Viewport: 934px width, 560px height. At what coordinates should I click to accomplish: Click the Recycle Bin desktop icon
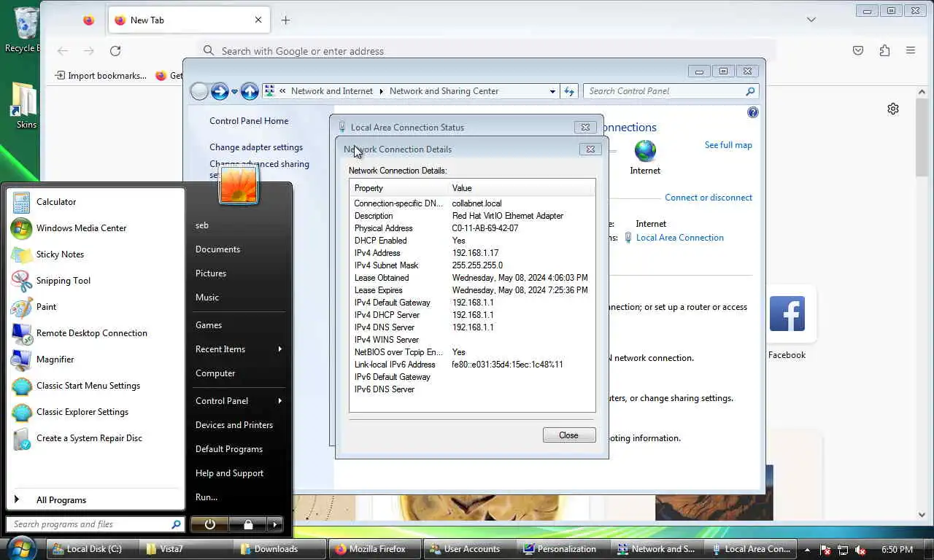[x=25, y=29]
